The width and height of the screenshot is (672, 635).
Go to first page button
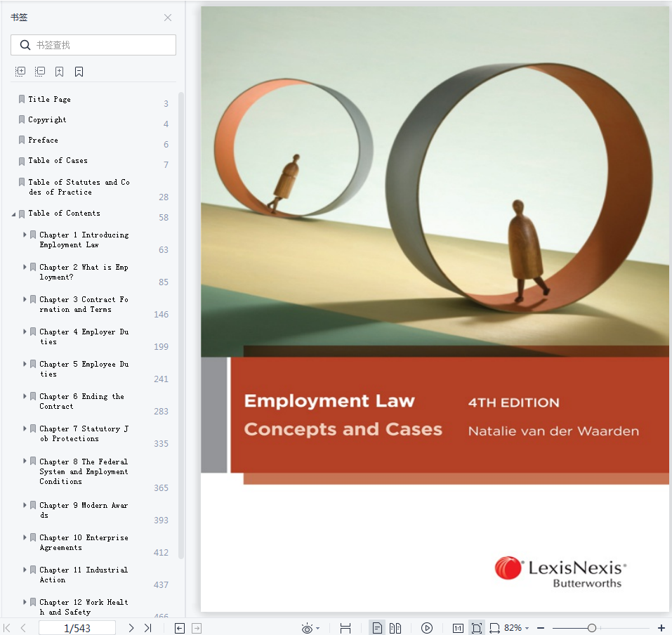(7, 628)
